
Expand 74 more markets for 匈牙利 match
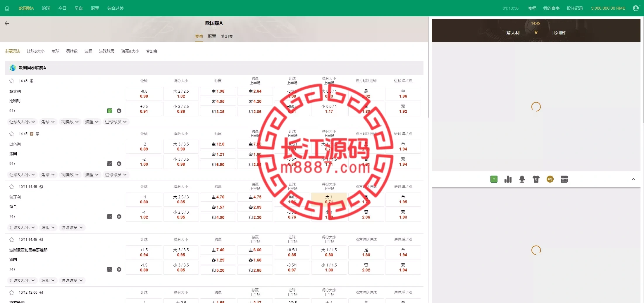12,217
